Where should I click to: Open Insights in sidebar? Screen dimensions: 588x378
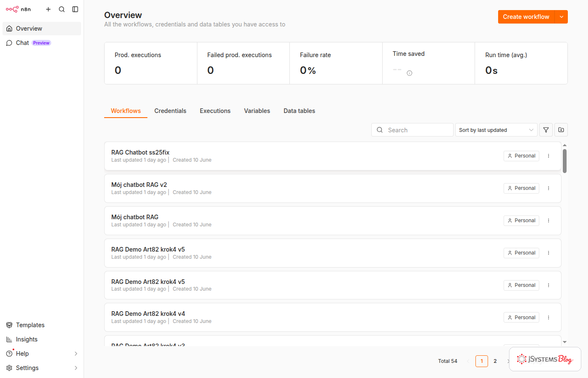coord(42,339)
